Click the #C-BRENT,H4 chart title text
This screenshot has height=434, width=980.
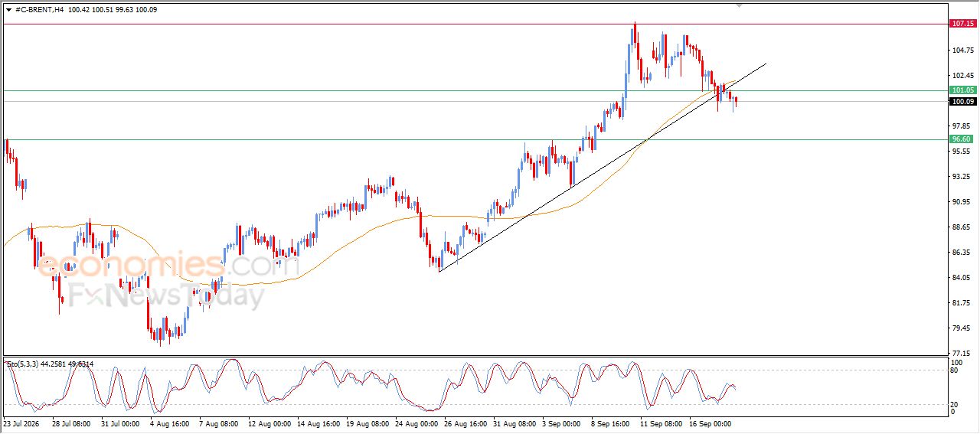(x=38, y=10)
